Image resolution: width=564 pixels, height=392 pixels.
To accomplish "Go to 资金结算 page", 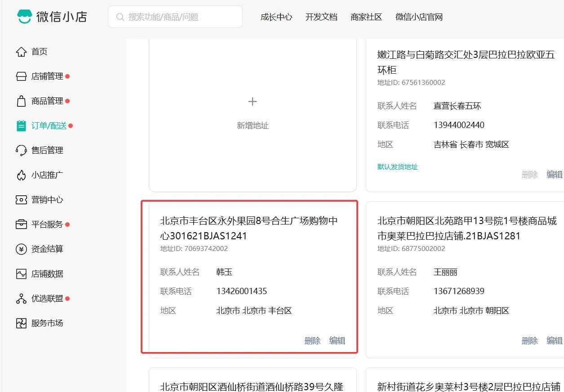I will coord(47,249).
